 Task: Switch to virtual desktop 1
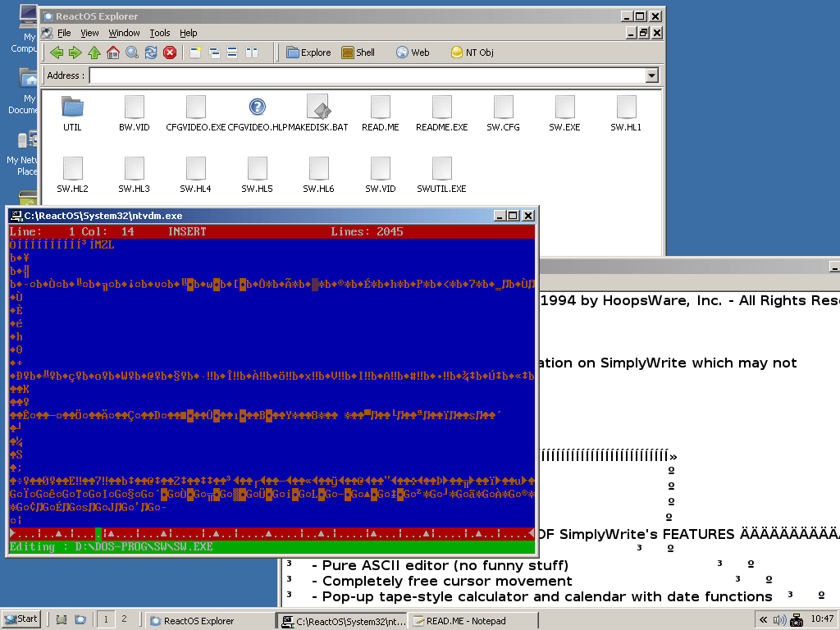coord(106,620)
